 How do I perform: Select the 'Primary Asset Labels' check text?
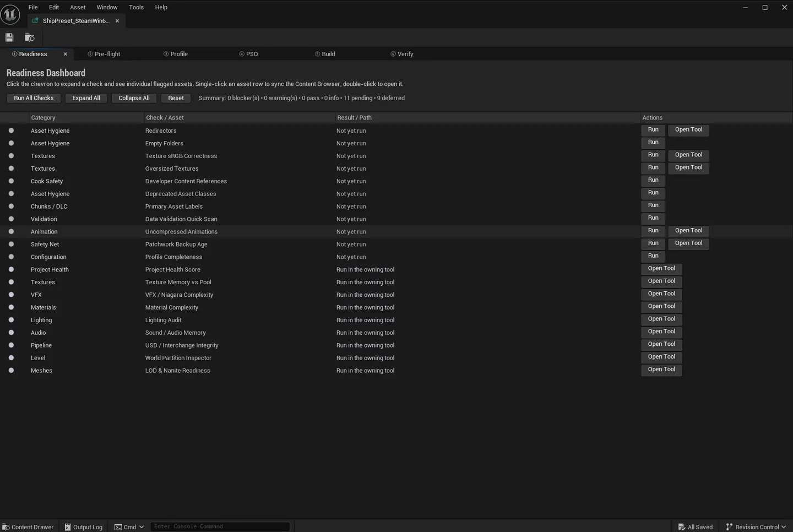point(174,207)
